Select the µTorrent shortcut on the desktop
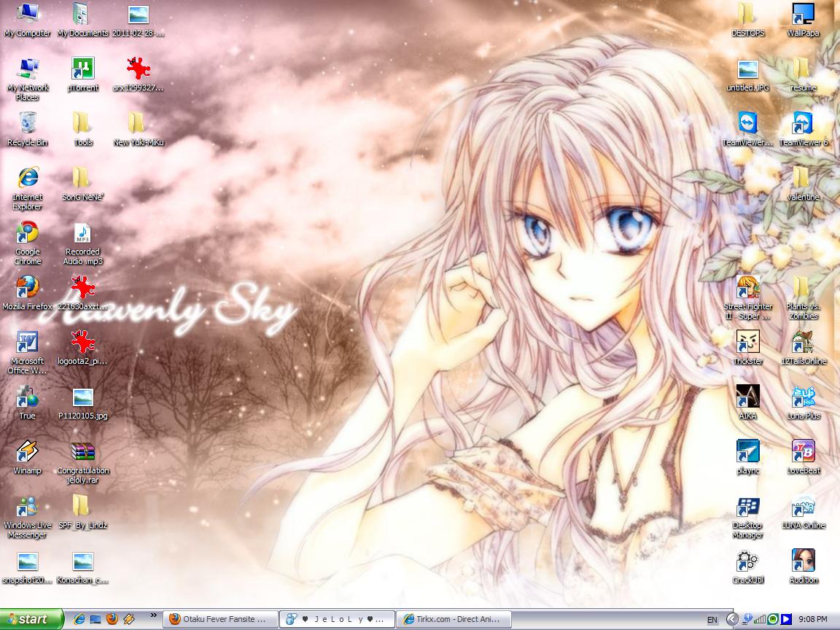This screenshot has width=840, height=630. (82, 74)
